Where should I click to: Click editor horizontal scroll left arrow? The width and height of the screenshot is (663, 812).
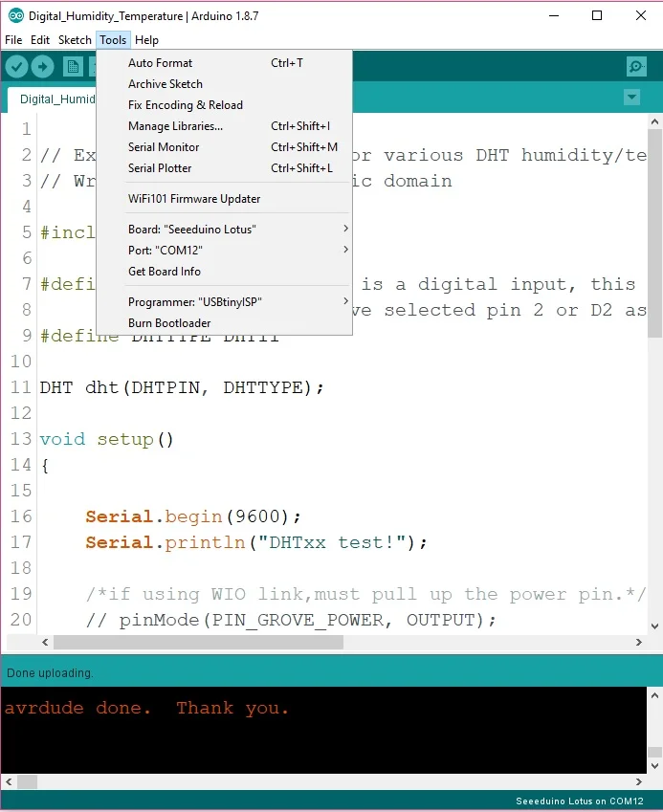(45, 642)
